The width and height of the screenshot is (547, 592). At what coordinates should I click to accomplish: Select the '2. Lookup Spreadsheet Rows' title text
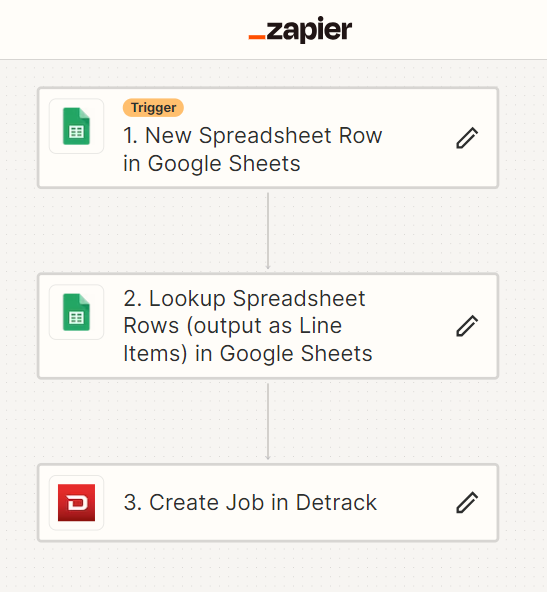tap(244, 312)
